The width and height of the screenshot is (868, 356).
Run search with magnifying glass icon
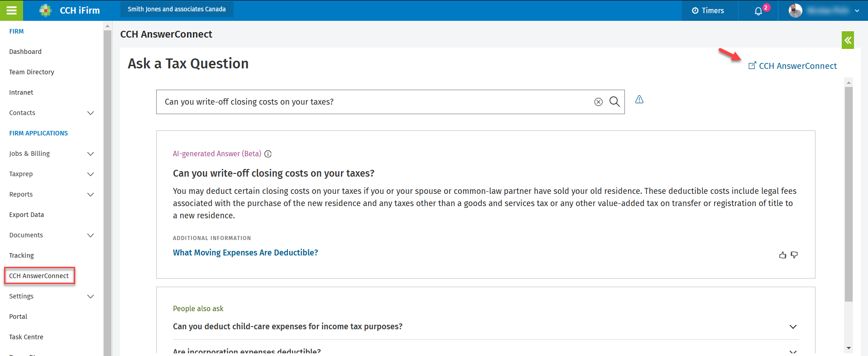tap(614, 101)
